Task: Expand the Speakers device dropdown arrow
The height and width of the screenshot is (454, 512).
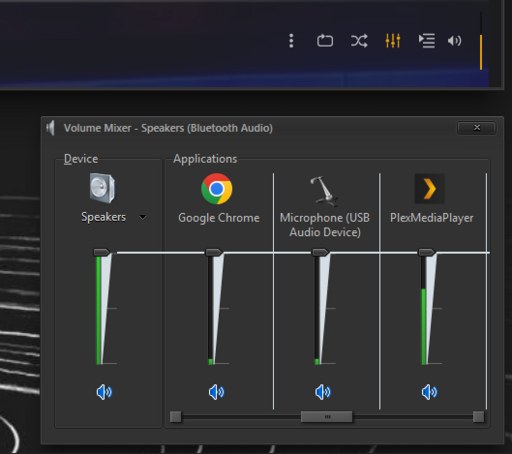Action: click(143, 217)
